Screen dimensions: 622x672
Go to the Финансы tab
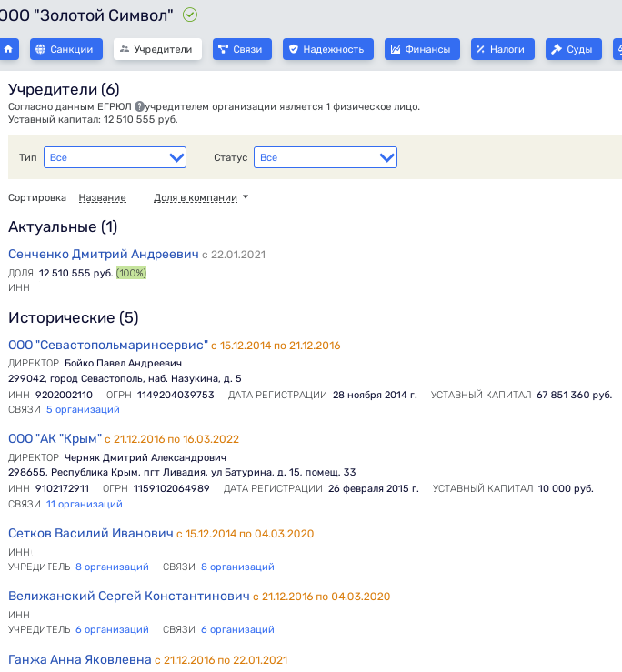pos(422,49)
